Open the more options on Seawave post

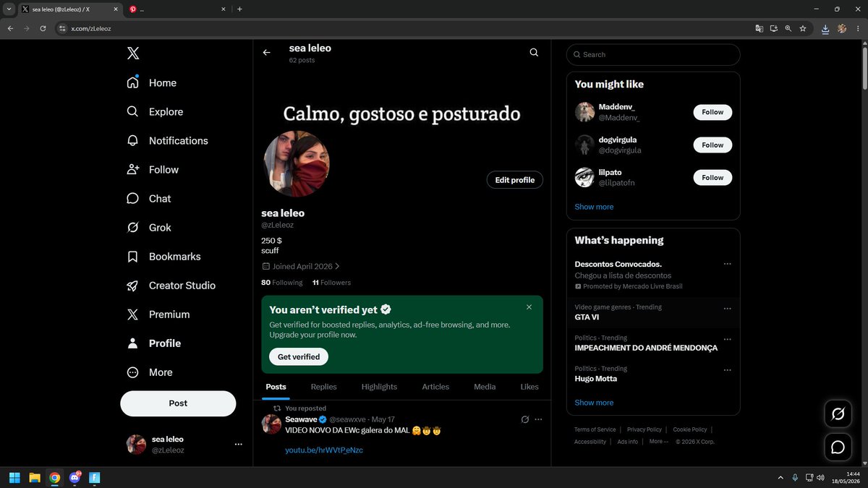(538, 419)
